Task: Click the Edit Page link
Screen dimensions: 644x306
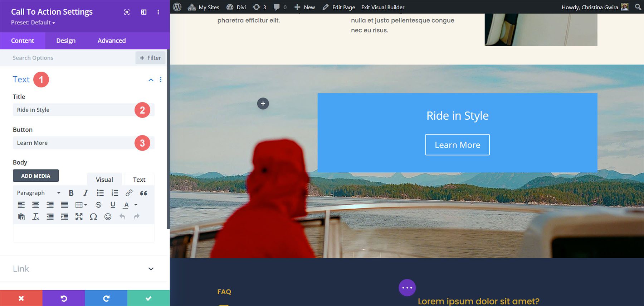Action: (339, 7)
